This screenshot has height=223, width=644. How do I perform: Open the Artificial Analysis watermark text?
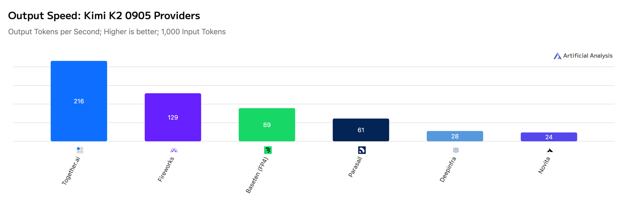(588, 56)
